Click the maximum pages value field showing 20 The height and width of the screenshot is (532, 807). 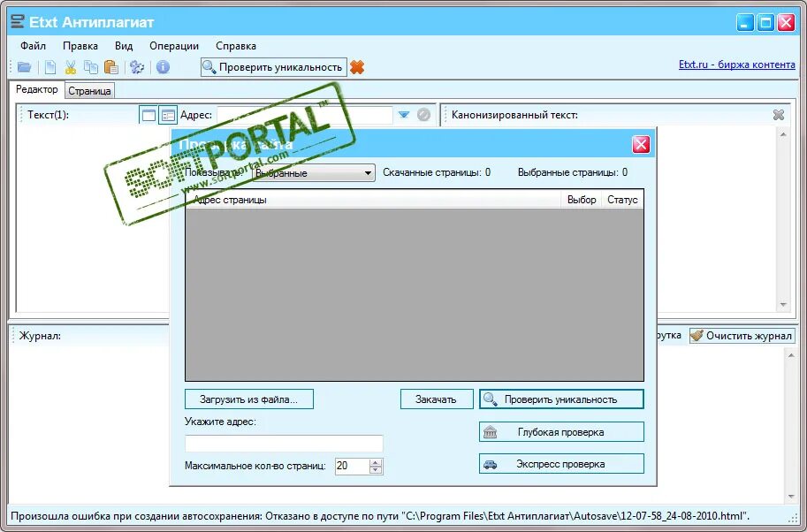coord(352,466)
